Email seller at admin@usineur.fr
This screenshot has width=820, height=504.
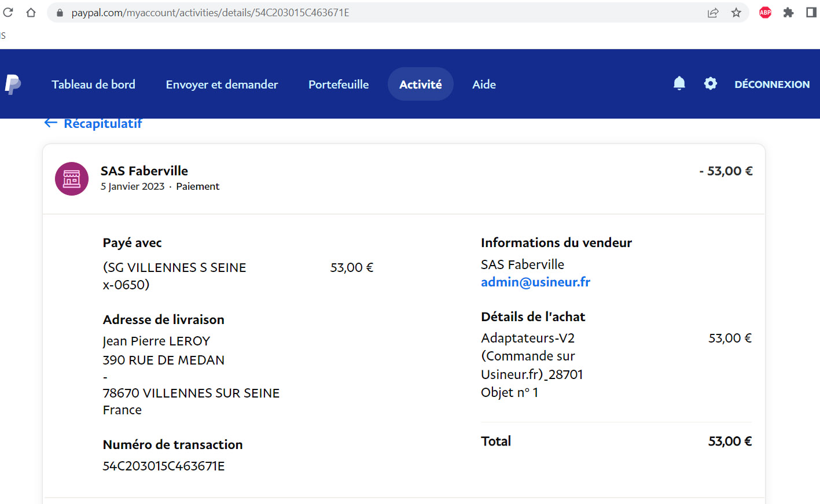coord(535,282)
